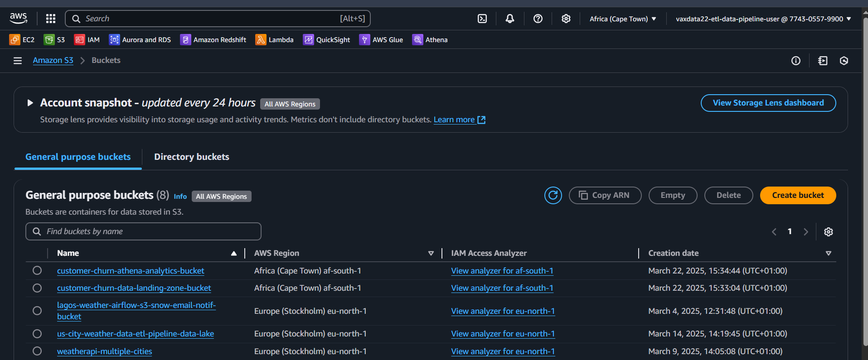Open the Info link beside bucket count
The image size is (868, 360).
coord(180,197)
